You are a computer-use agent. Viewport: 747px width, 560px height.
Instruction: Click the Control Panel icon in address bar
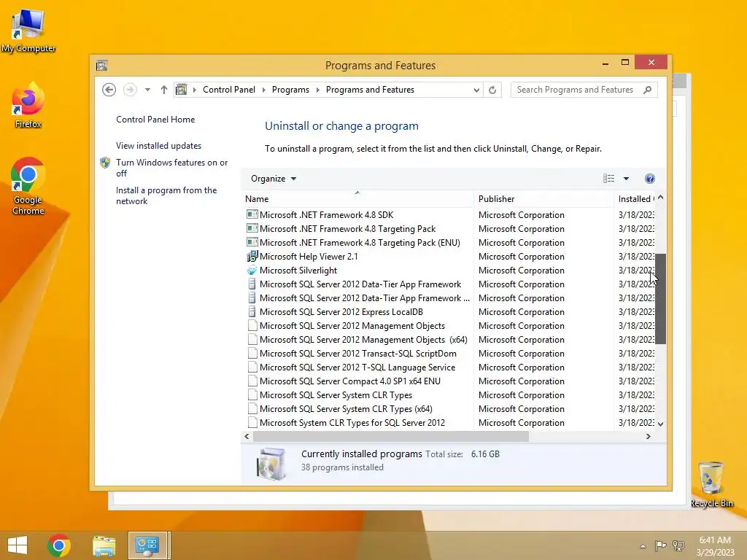click(182, 90)
